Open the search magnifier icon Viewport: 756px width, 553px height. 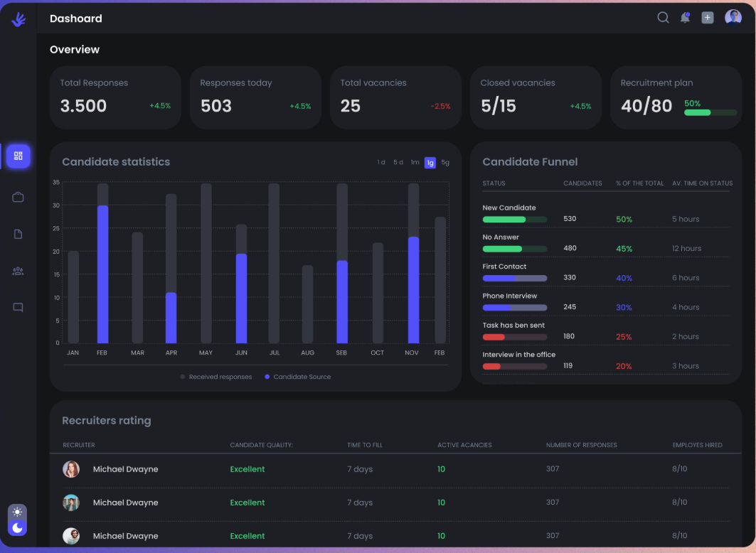coord(663,18)
